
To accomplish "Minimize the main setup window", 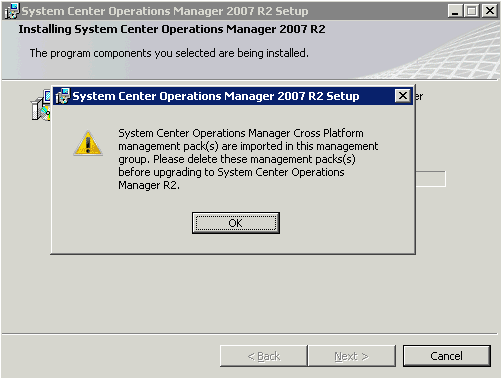I will click(x=455, y=11).
